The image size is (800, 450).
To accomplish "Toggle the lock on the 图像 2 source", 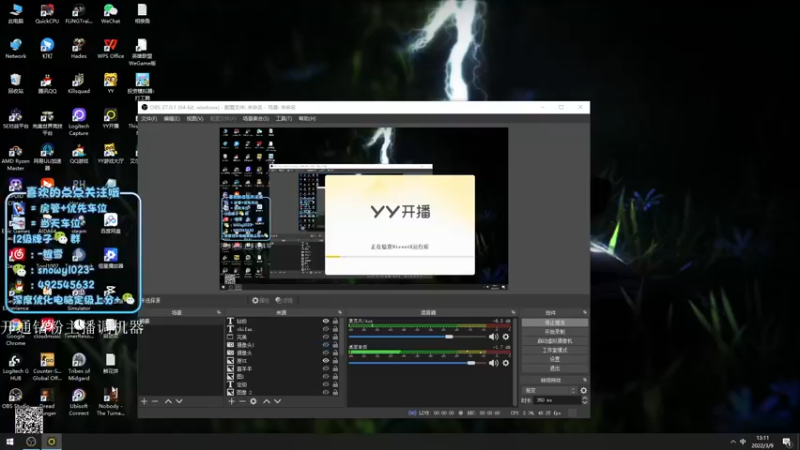I will point(335,392).
